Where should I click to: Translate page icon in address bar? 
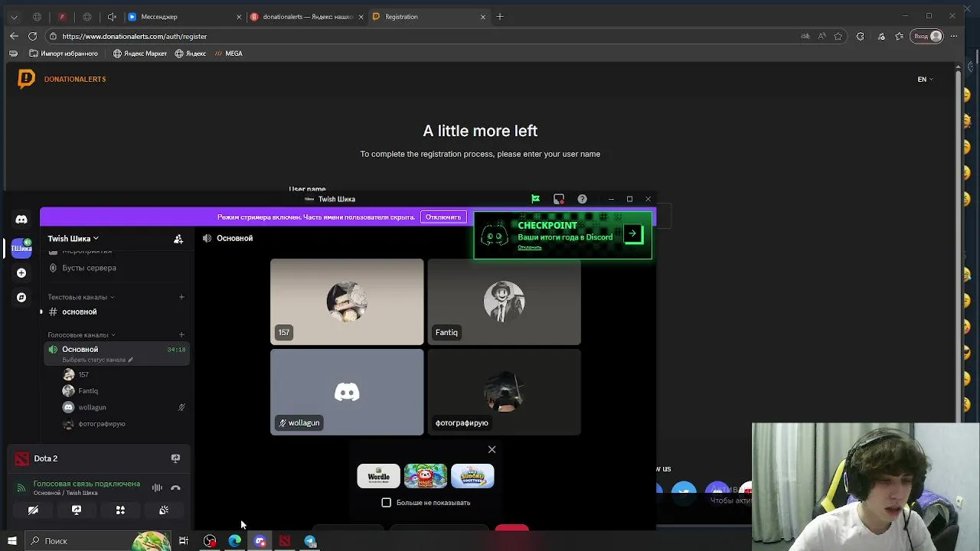tap(805, 36)
